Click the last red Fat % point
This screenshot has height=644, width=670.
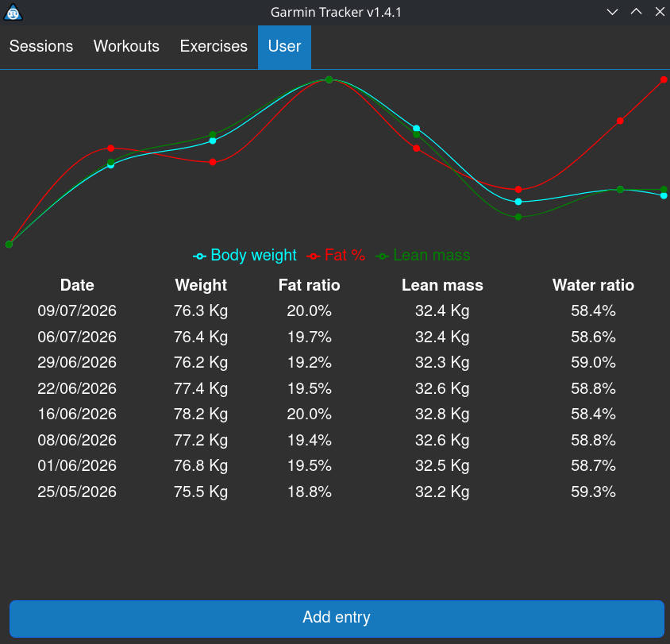pos(664,79)
